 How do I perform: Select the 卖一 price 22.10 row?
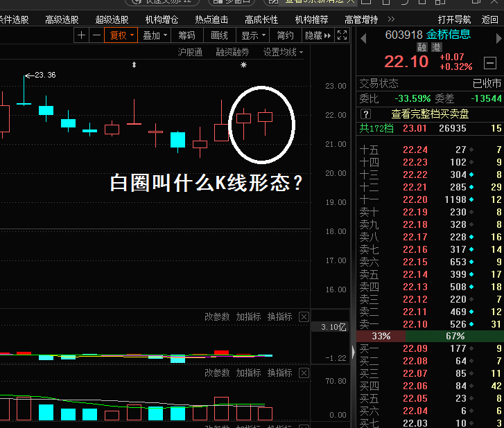430,324
